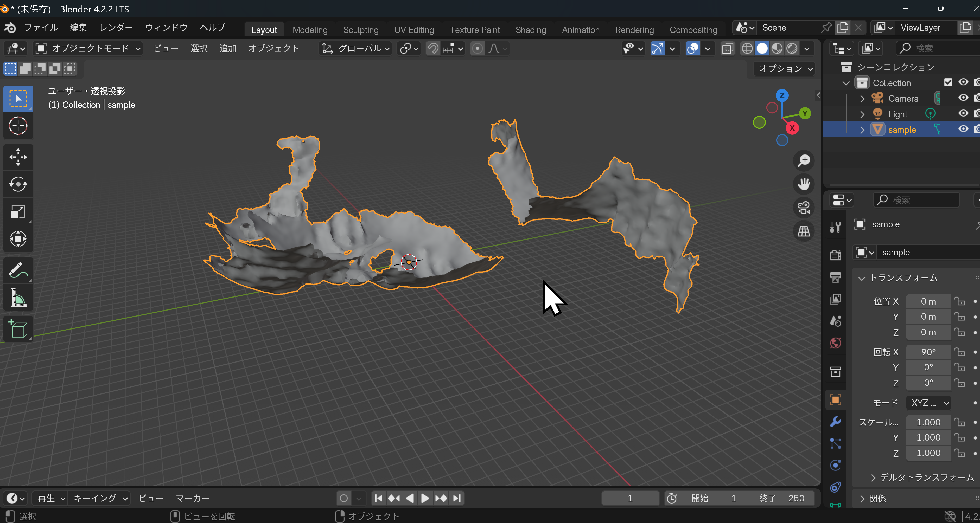Uncheck Collection exclude checkbox
Viewport: 980px width, 523px height.
948,82
